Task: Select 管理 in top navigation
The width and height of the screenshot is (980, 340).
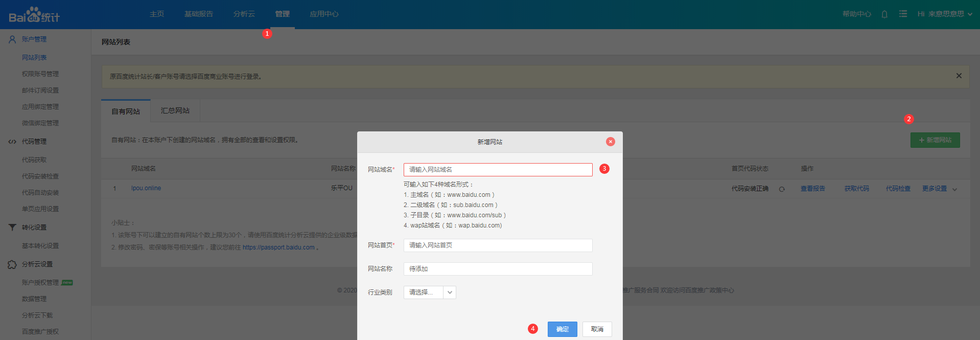Action: 283,14
